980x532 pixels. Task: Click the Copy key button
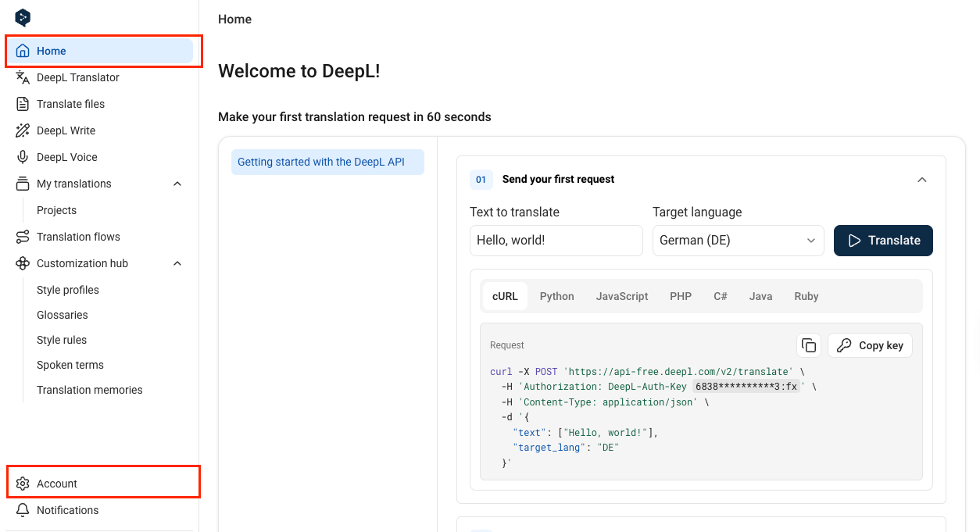870,345
